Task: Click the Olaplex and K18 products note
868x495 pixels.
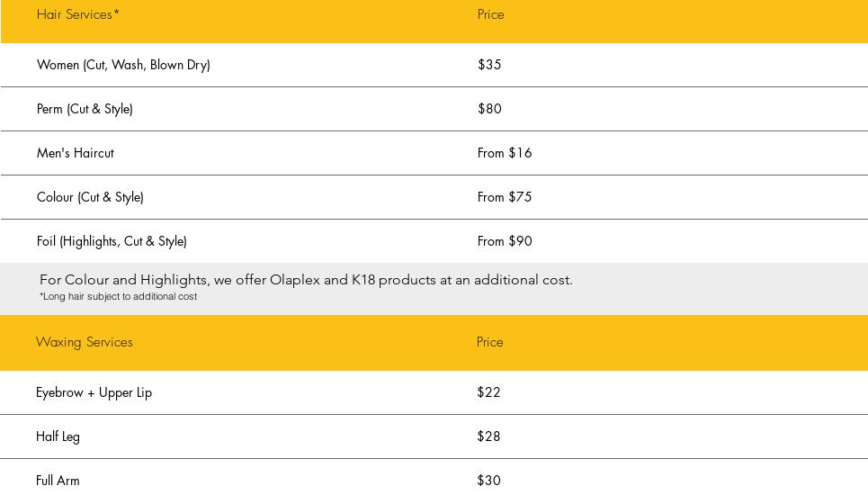Action: (306, 280)
